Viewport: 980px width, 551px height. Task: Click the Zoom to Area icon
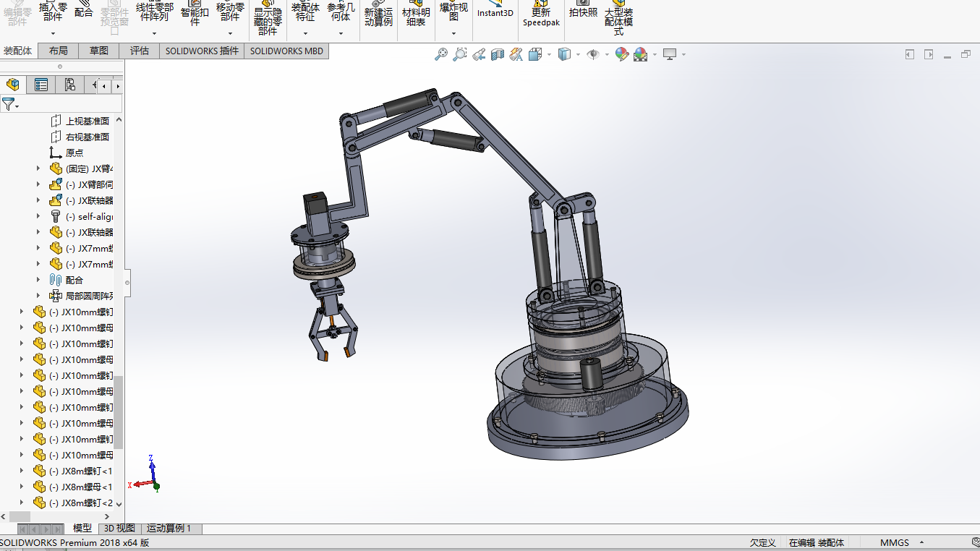tap(460, 54)
